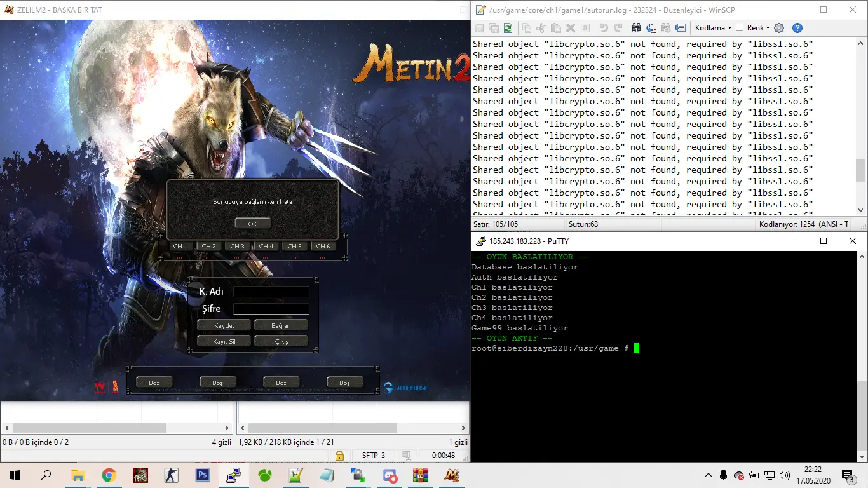The height and width of the screenshot is (488, 868).
Task: Switch to Google Chrome in the taskbar
Action: [x=109, y=475]
